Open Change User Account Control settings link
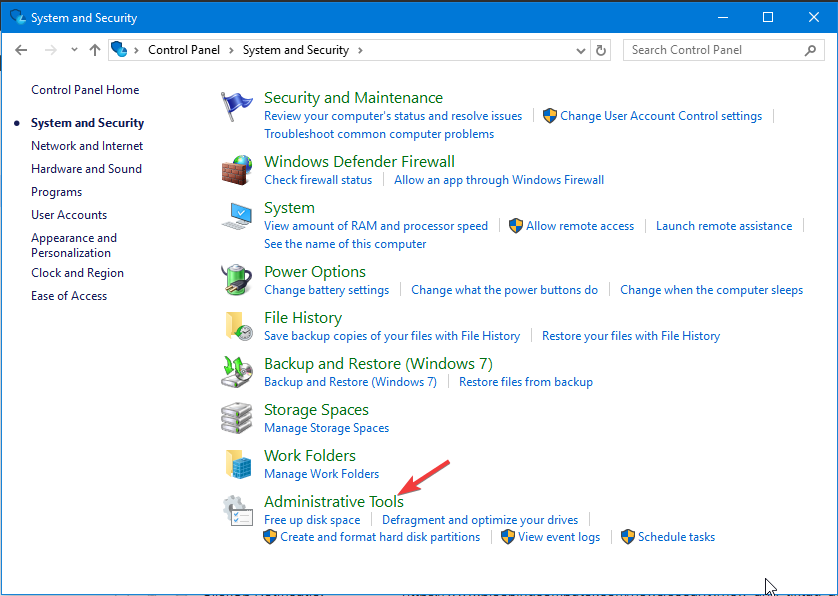The width and height of the screenshot is (838, 596). pos(661,116)
